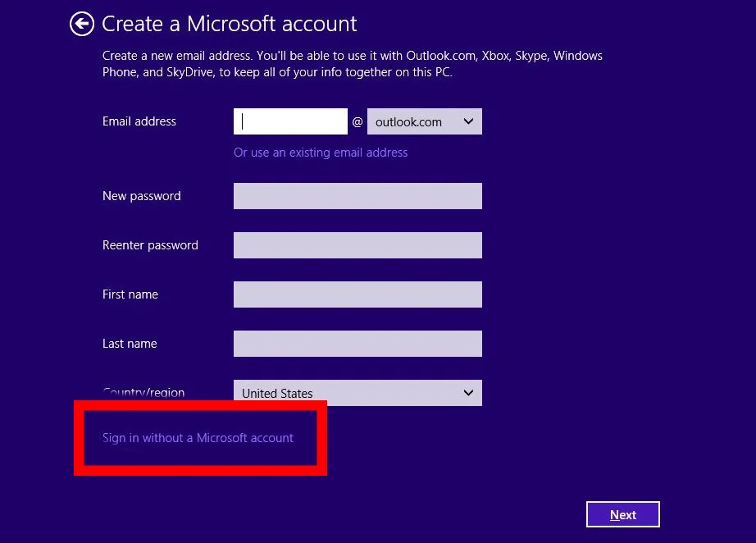This screenshot has height=543, width=756.
Task: Open the outlook.com domain dropdown
Action: coord(424,121)
